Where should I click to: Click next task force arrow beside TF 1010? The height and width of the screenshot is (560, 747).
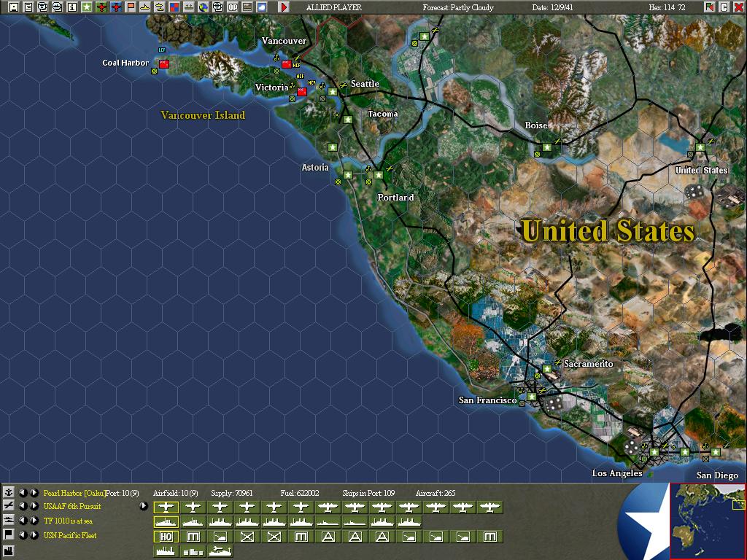tap(34, 521)
